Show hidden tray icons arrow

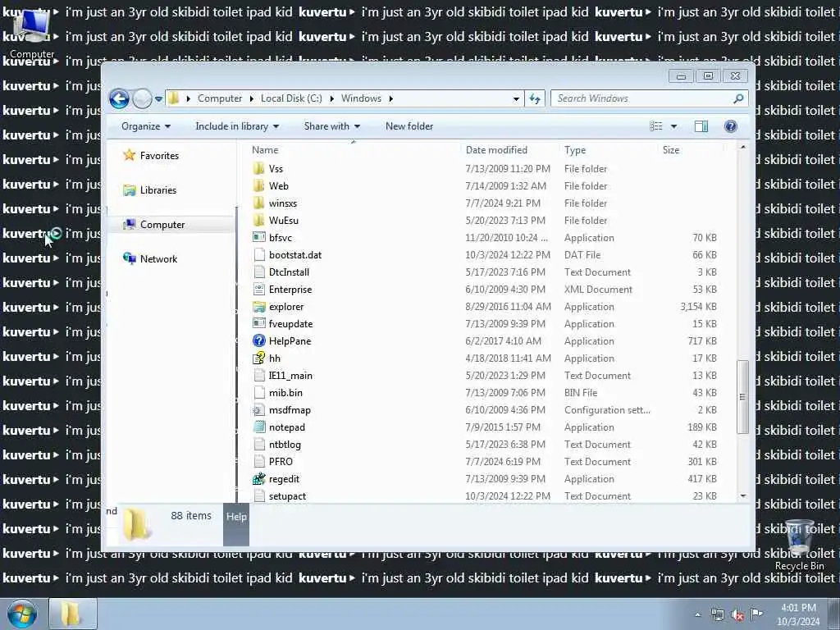click(x=697, y=615)
